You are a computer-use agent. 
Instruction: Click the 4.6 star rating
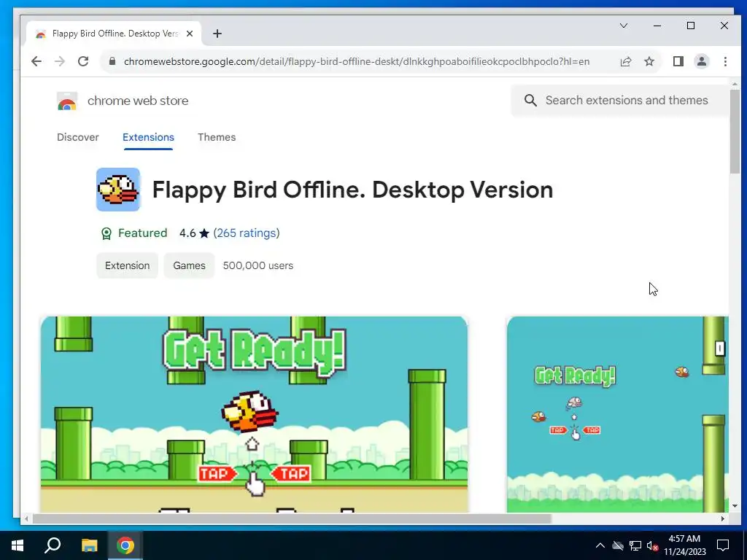pyautogui.click(x=194, y=233)
